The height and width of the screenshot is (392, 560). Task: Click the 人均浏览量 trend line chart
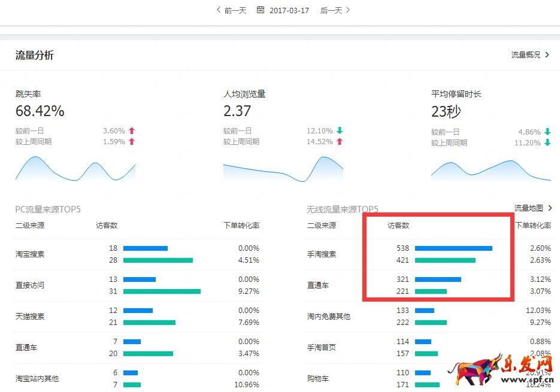click(283, 169)
